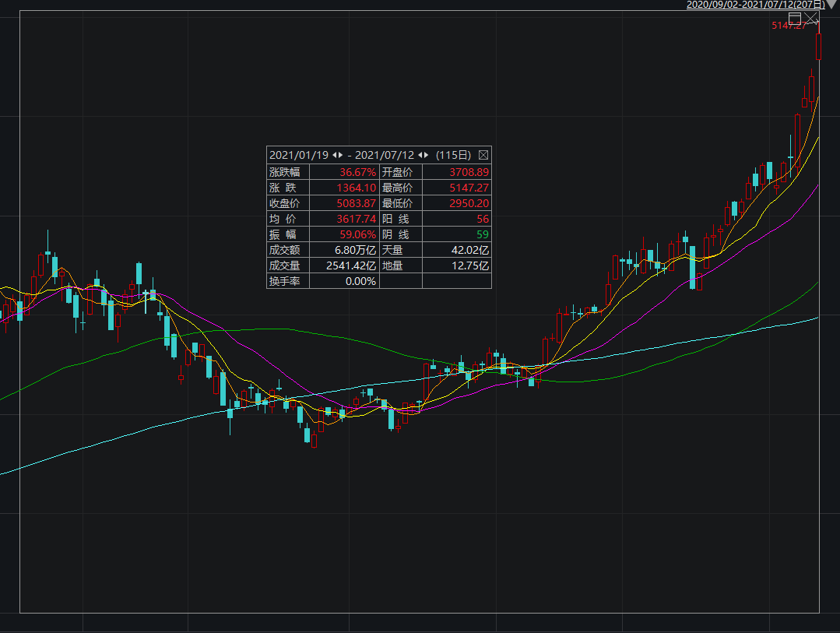Open the date range dropdown triangle at top right
Screen dimensions: 840x633
click(832, 5)
